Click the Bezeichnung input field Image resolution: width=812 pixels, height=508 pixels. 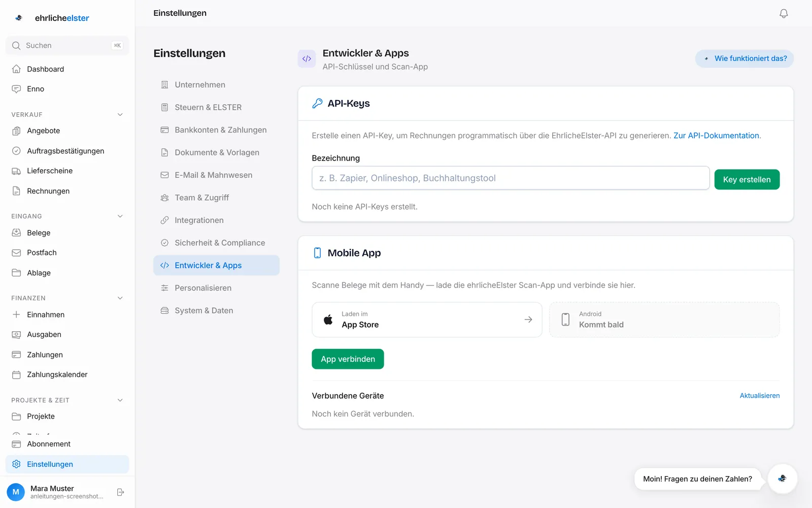coord(511,178)
